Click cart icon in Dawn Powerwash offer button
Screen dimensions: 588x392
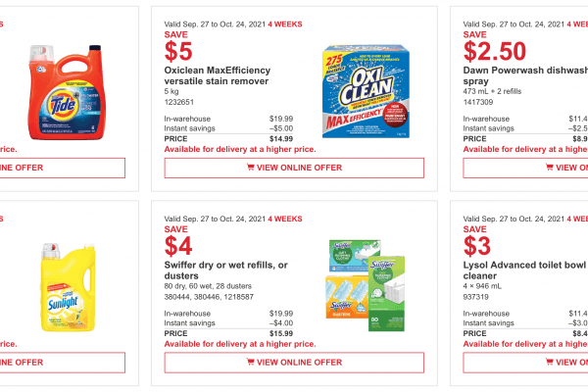point(560,168)
